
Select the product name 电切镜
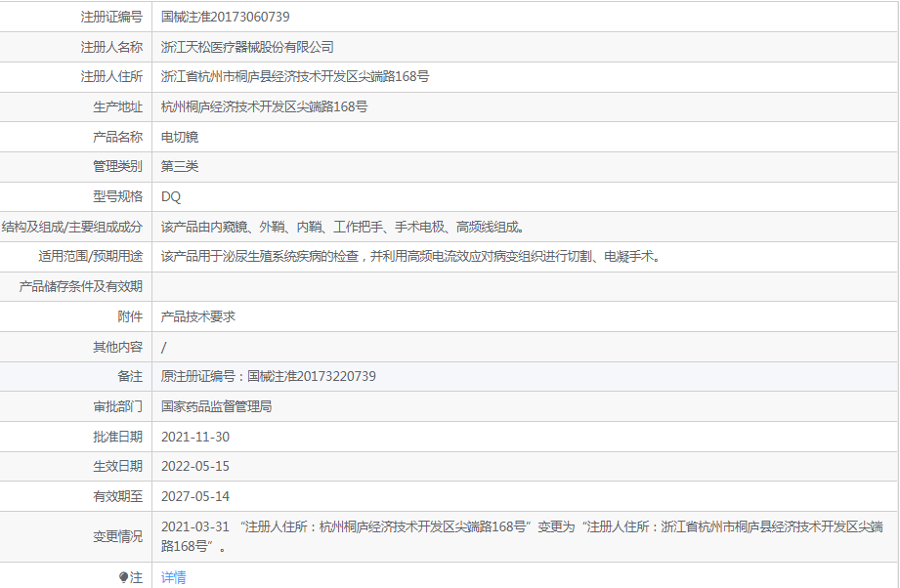tap(180, 137)
